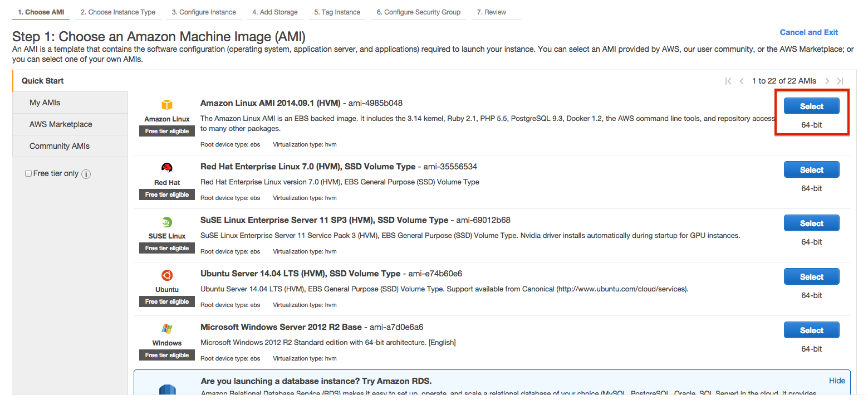
Task: Switch to the My AMIs tab
Action: pos(70,103)
